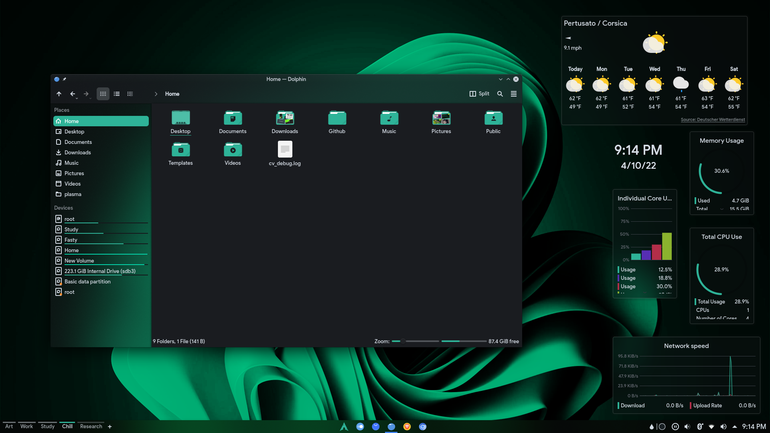Select Today forecast in weather widget
Image resolution: width=770 pixels, height=433 pixels.
click(575, 88)
